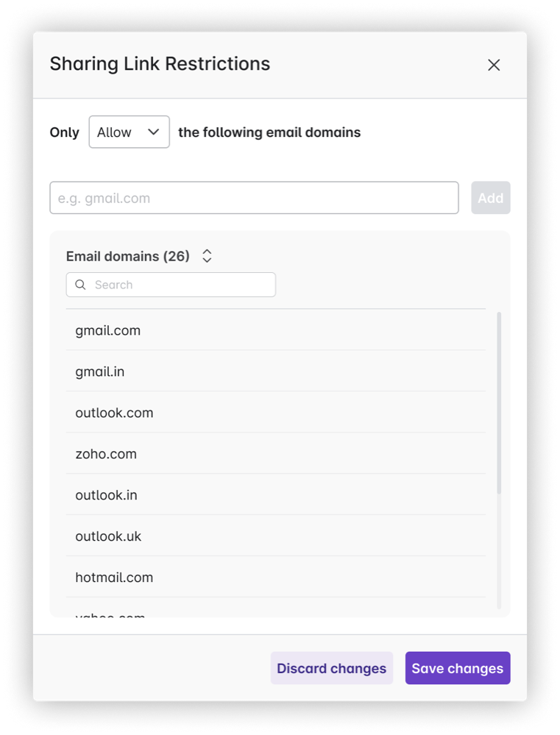
Task: Open the Allow dropdown
Action: (x=129, y=132)
